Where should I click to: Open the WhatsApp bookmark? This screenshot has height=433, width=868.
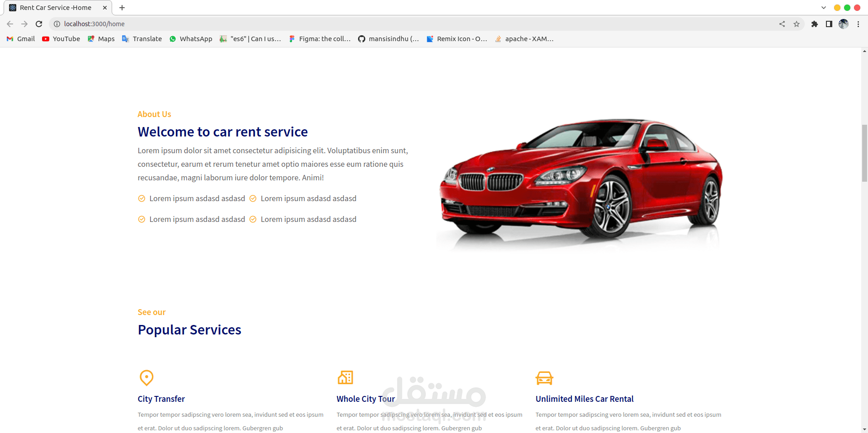click(191, 39)
